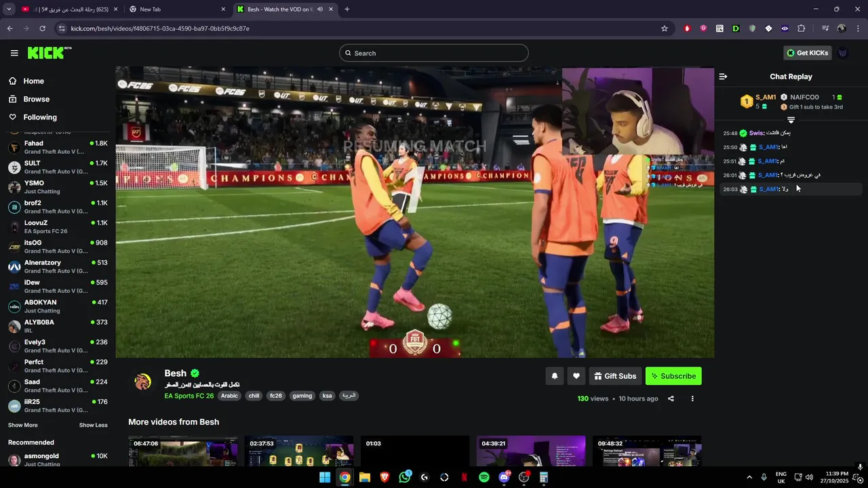Open Spotify from the taskbar
Viewport: 868px width, 488px height.
484,477
